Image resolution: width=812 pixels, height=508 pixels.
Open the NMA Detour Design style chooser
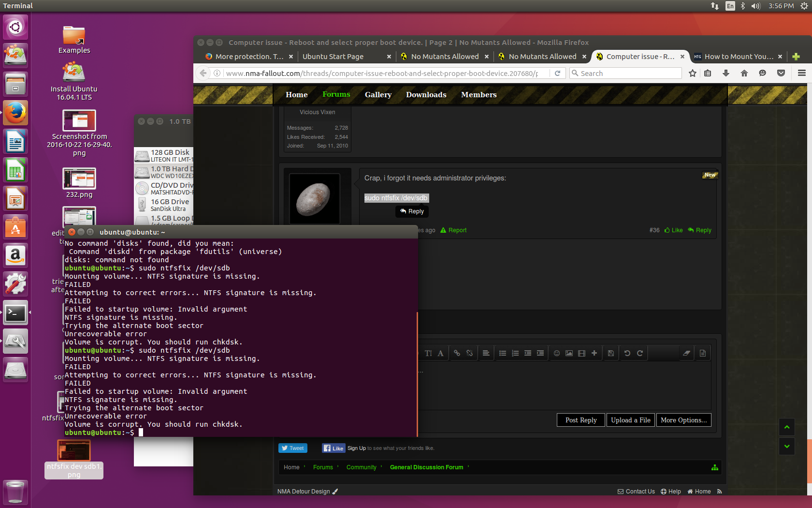coord(307,492)
